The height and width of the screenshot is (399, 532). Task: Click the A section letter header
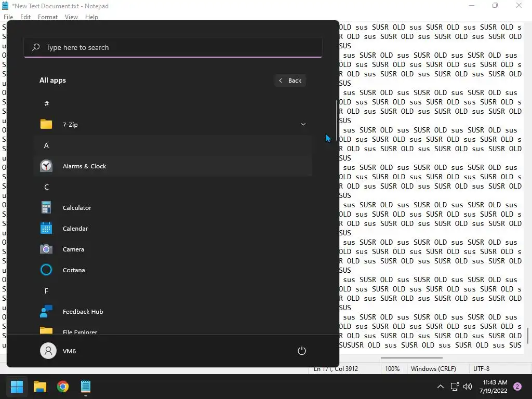[46, 145]
